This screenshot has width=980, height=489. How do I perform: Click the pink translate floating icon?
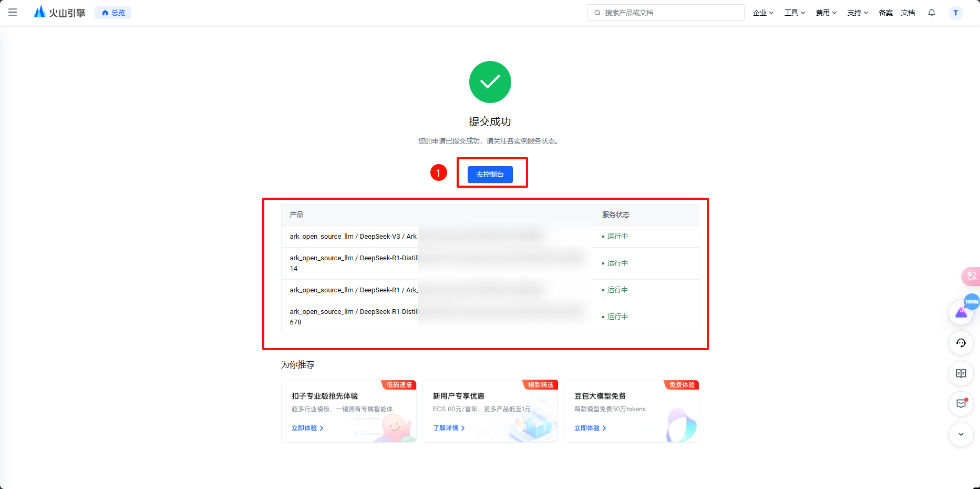pyautogui.click(x=971, y=276)
